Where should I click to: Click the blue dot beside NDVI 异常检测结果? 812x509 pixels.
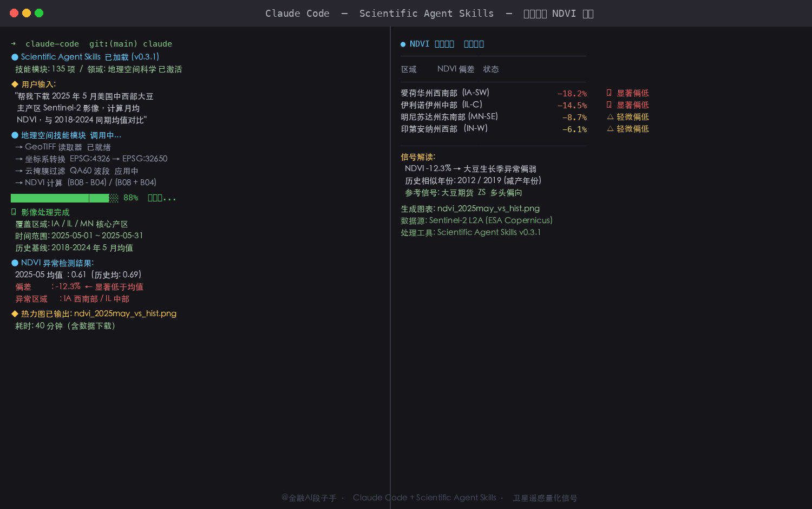15,263
